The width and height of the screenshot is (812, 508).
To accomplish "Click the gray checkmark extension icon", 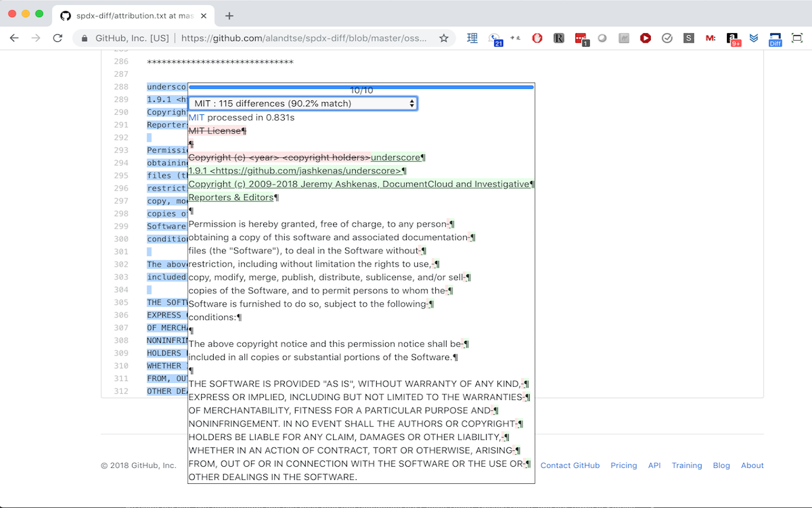I will point(667,38).
